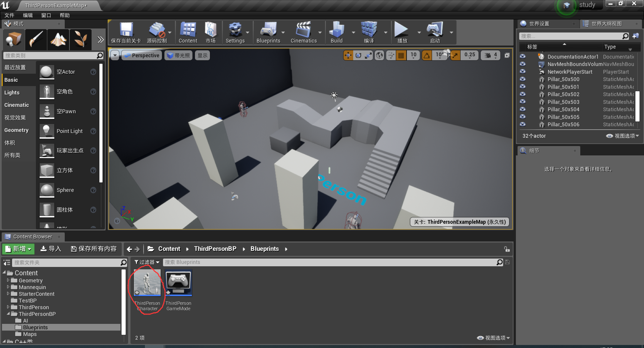Open the Lit view mode button
Image resolution: width=644 pixels, height=348 pixels.
[178, 55]
